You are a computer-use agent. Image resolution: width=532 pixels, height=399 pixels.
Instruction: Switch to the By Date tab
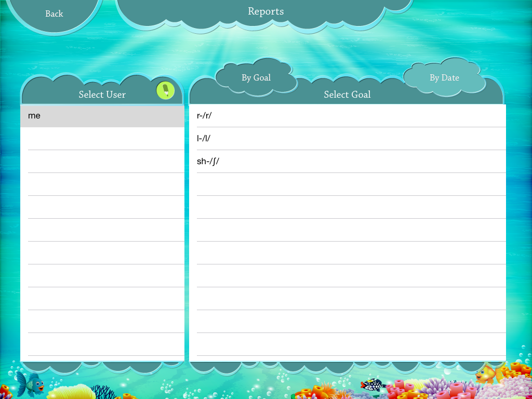point(444,77)
